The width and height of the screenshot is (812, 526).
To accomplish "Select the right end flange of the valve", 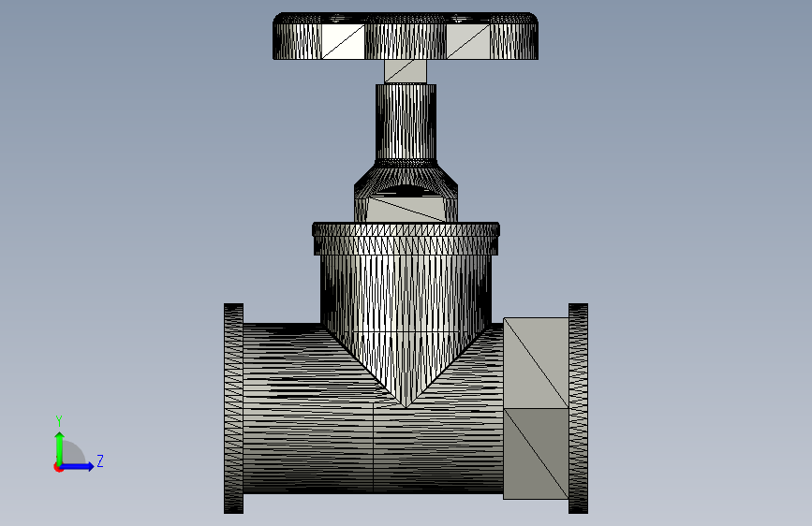I will point(578,408).
